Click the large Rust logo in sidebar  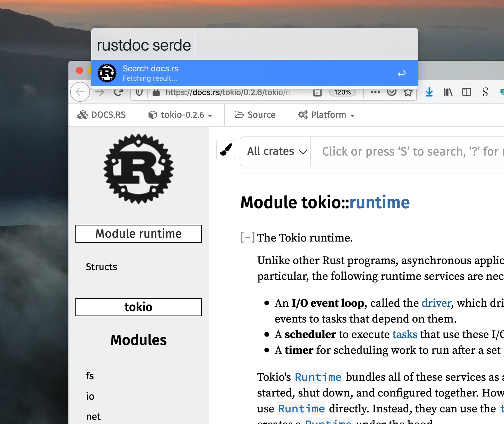pyautogui.click(x=138, y=169)
